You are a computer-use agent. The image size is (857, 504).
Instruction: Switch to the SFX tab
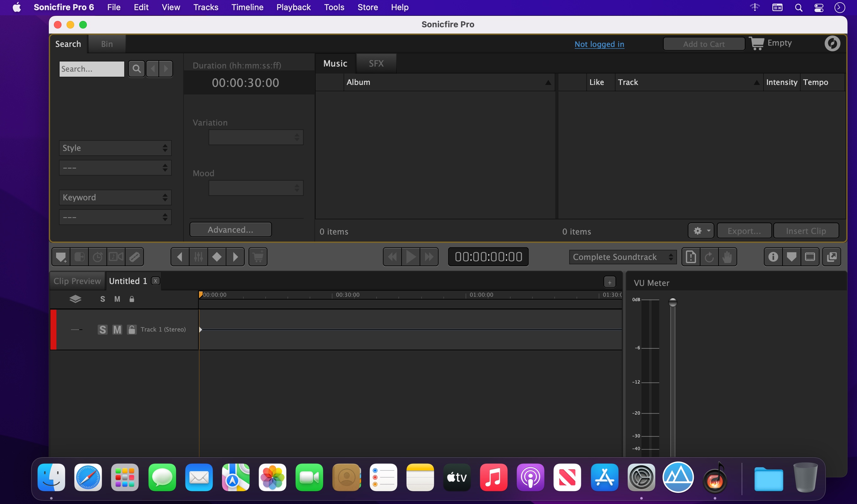point(376,63)
